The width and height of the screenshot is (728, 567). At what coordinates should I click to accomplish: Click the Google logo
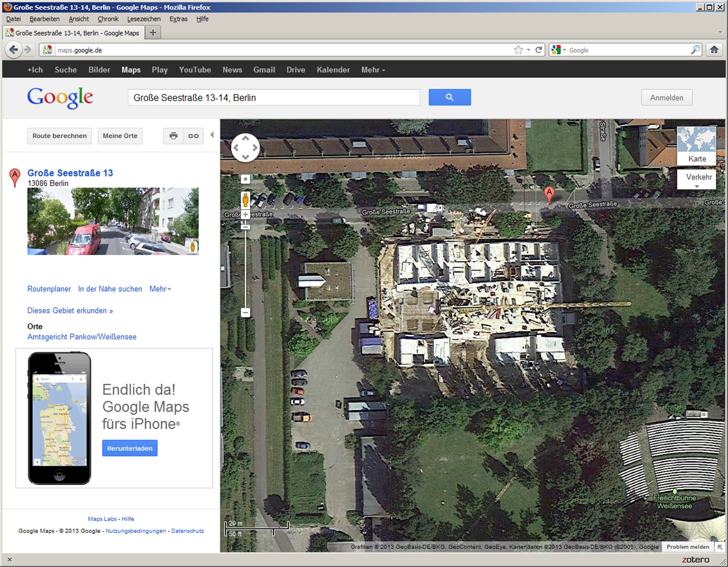pos(60,98)
